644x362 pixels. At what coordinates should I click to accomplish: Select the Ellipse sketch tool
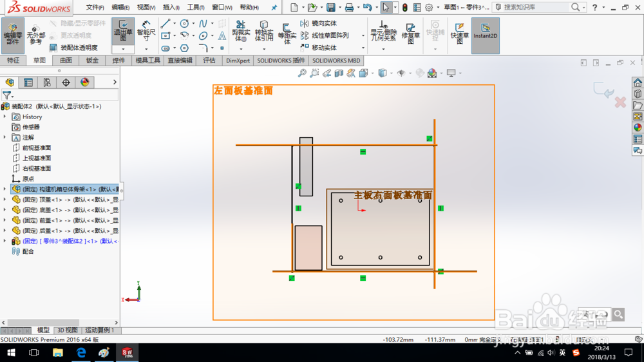pos(203,35)
